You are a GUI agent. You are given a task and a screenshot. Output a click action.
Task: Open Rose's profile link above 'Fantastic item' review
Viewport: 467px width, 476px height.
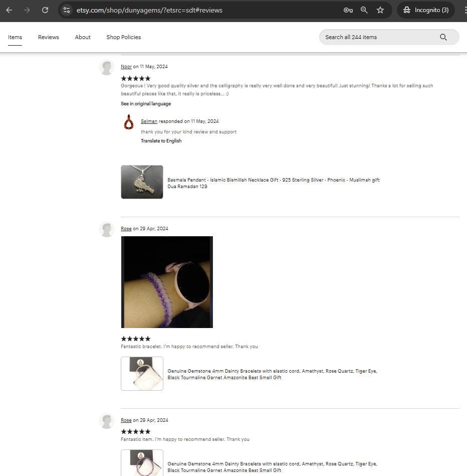click(x=126, y=420)
